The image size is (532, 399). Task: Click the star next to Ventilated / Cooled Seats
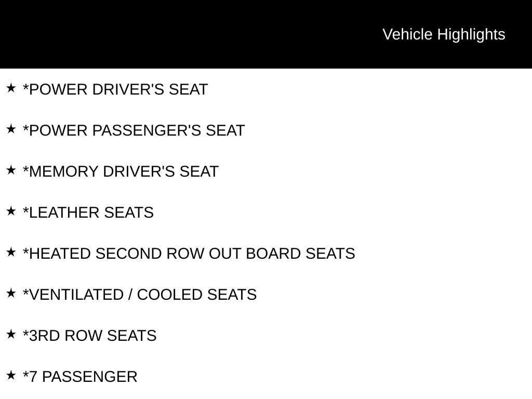pos(11,293)
